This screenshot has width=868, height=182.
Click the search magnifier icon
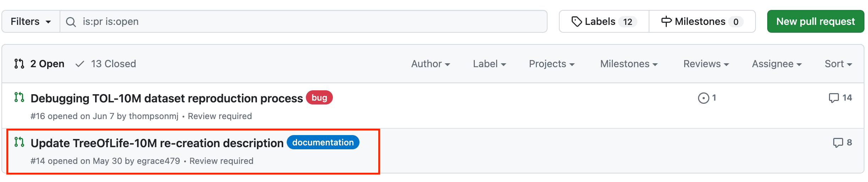tap(71, 22)
